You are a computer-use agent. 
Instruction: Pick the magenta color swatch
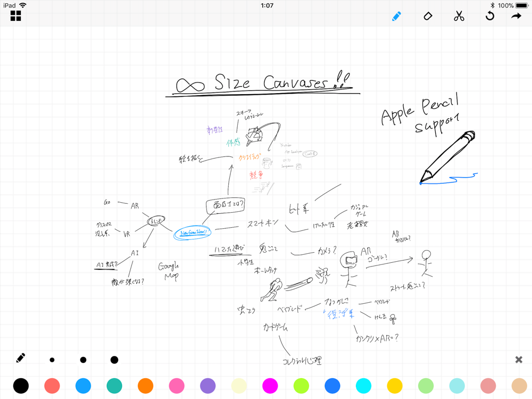click(x=270, y=386)
